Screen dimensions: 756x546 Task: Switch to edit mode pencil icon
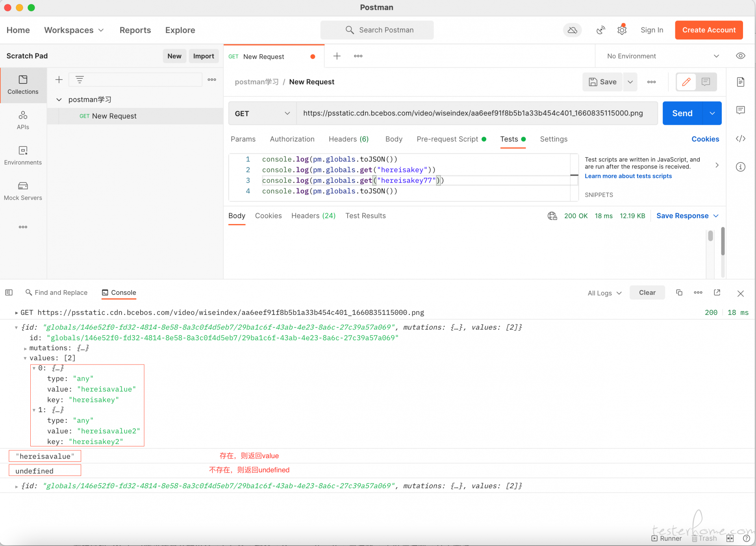686,82
